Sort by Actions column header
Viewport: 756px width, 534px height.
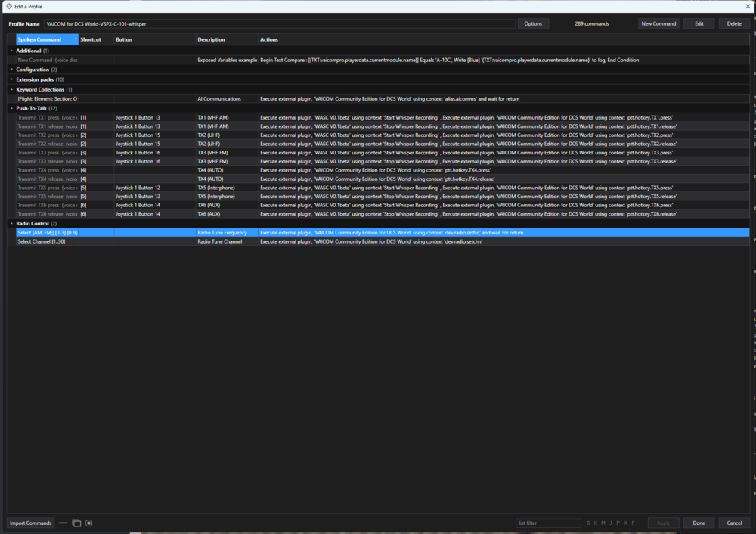click(x=503, y=39)
